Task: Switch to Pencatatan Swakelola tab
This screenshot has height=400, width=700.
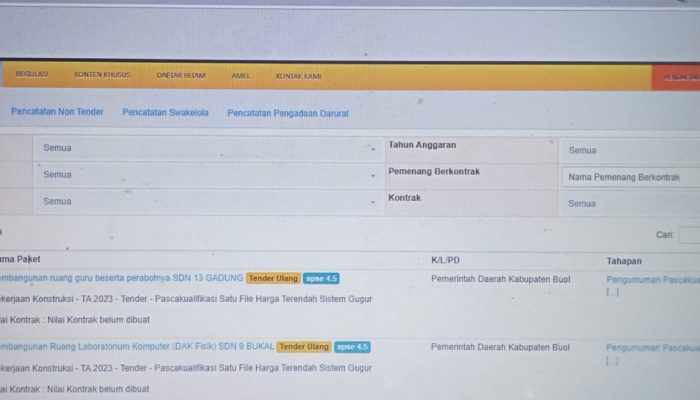Action: [x=165, y=112]
